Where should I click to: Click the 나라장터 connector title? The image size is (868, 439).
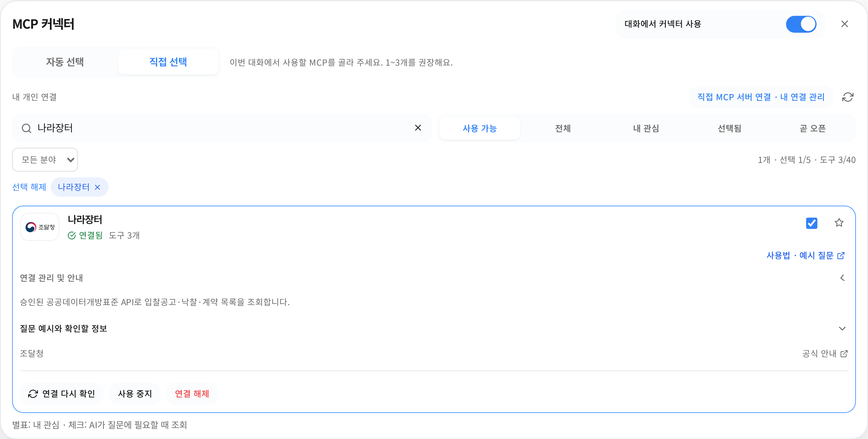coord(85,219)
